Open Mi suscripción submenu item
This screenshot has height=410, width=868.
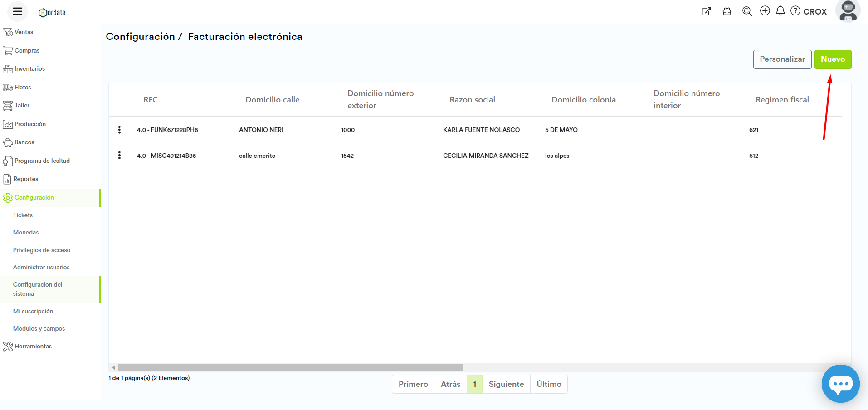[33, 312]
